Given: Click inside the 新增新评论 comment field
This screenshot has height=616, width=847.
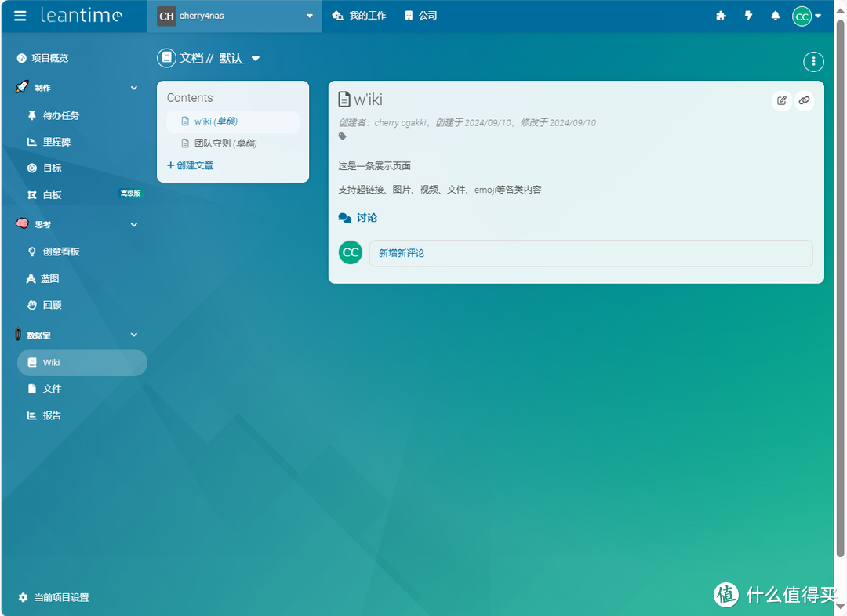Looking at the screenshot, I should pos(591,252).
